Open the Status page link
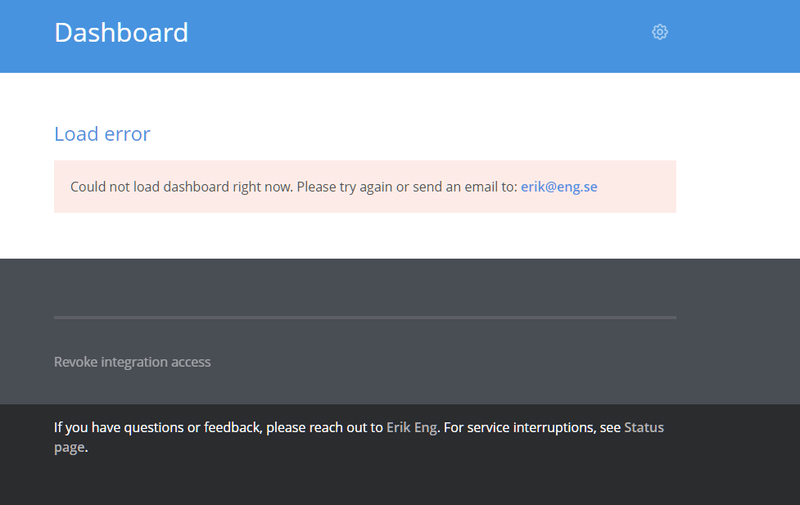800x505 pixels. pos(643,428)
